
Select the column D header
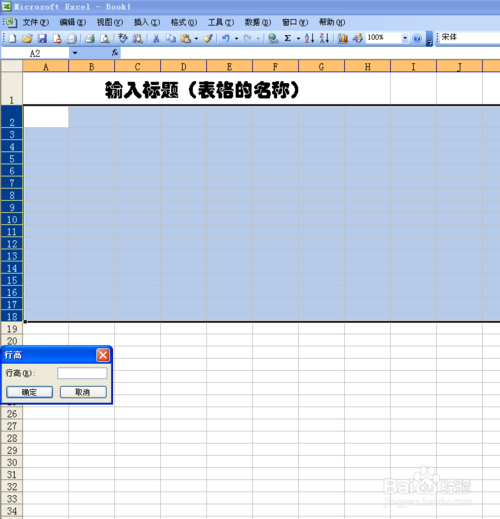(183, 67)
